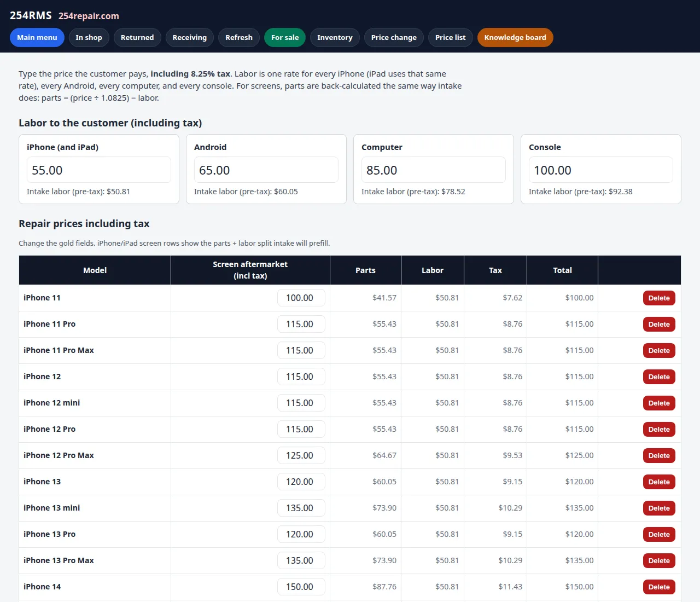
Task: Click the $87.76 parts value for iPhone 14
Action: (384, 587)
